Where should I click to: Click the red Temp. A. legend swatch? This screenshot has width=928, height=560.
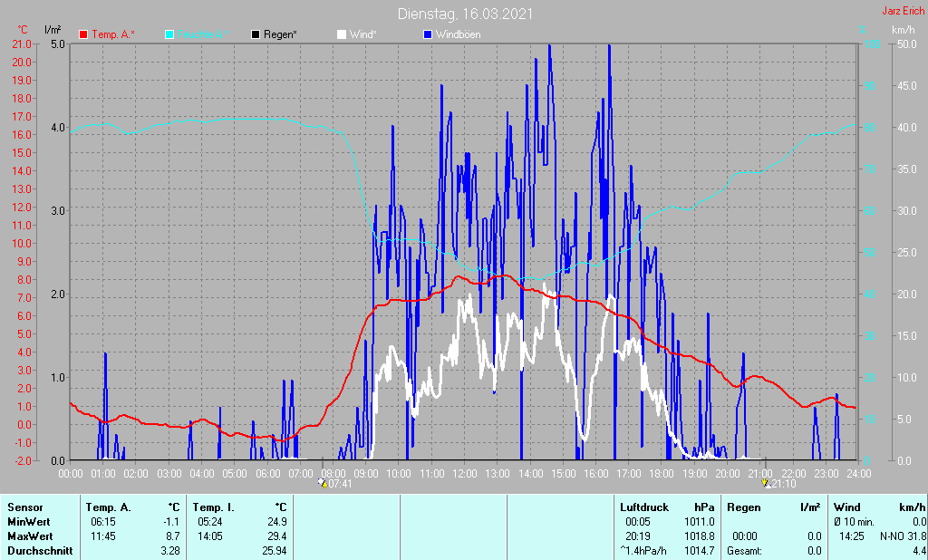coord(84,34)
